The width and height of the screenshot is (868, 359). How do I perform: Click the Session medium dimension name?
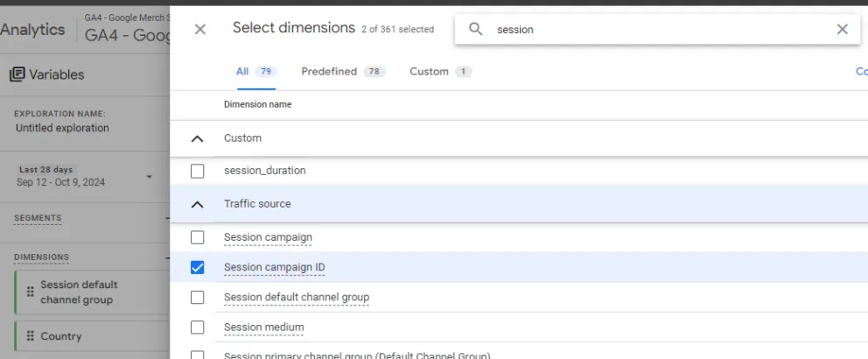263,327
